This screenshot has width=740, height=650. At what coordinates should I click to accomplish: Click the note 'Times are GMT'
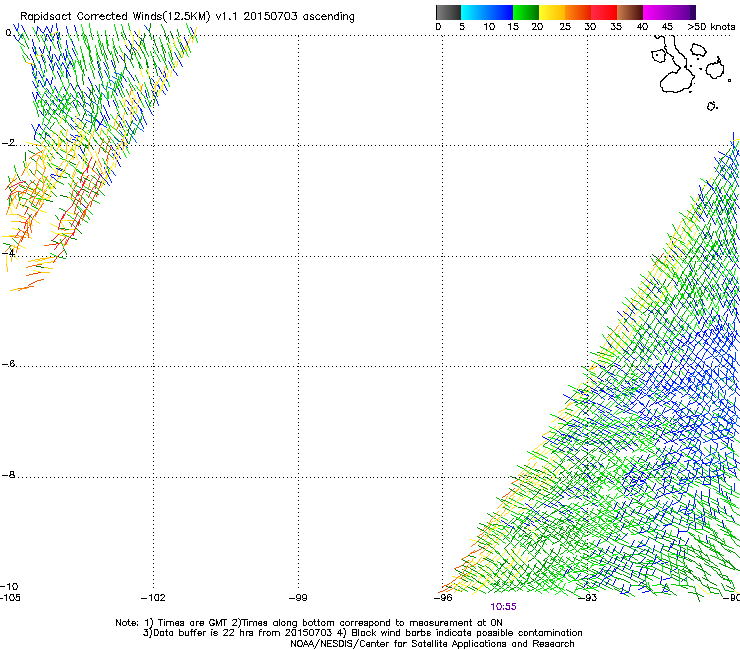[193, 623]
